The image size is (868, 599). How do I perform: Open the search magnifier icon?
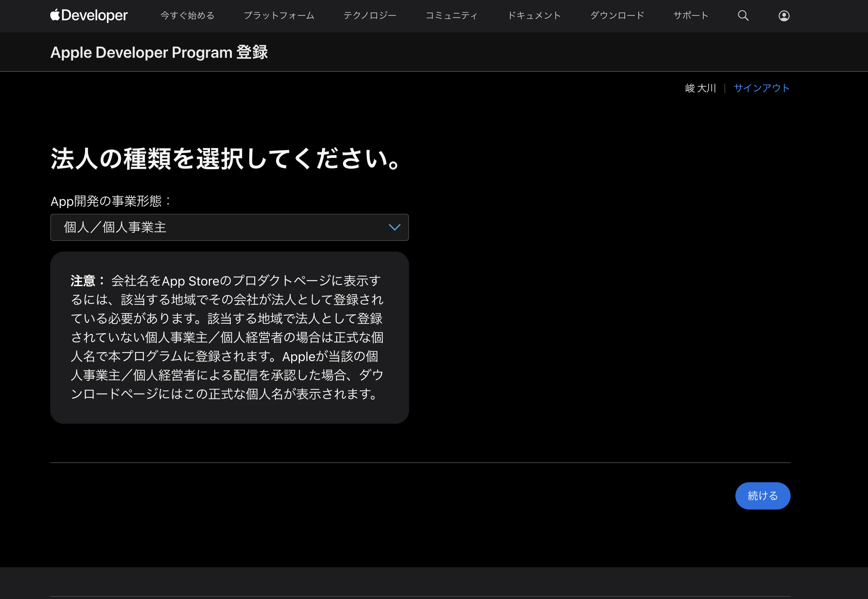click(743, 15)
